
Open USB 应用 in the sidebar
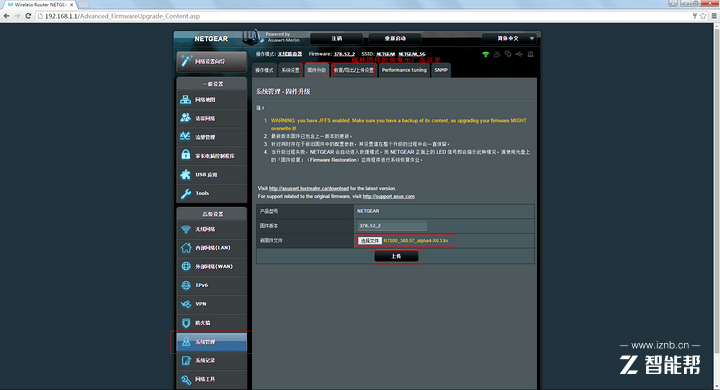(x=212, y=175)
